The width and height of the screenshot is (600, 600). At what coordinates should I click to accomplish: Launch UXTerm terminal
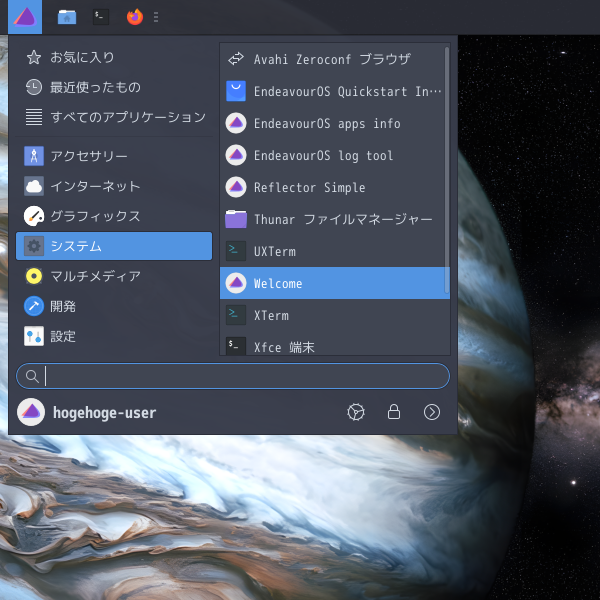[x=332, y=251]
